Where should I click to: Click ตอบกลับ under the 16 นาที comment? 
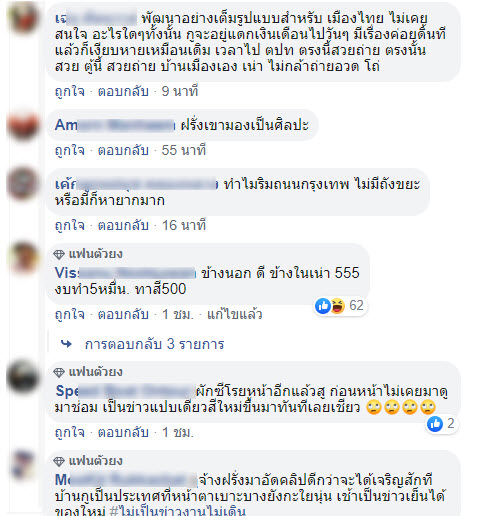[123, 225]
